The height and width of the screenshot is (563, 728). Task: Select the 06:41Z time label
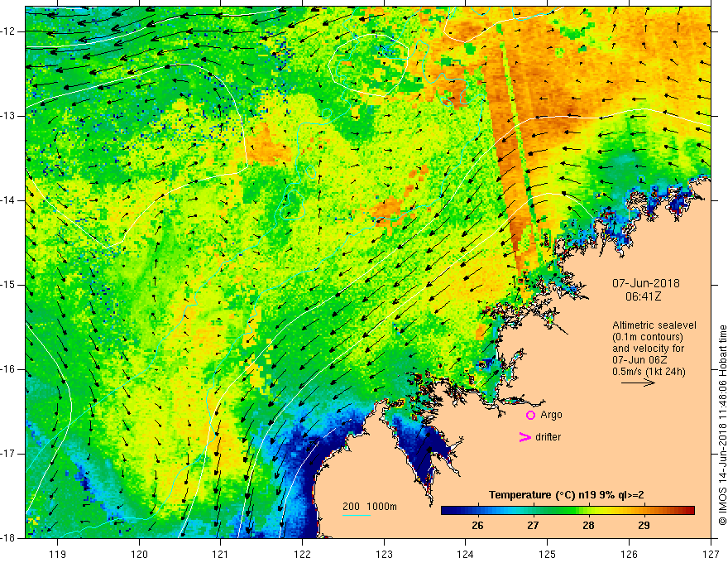tap(643, 296)
